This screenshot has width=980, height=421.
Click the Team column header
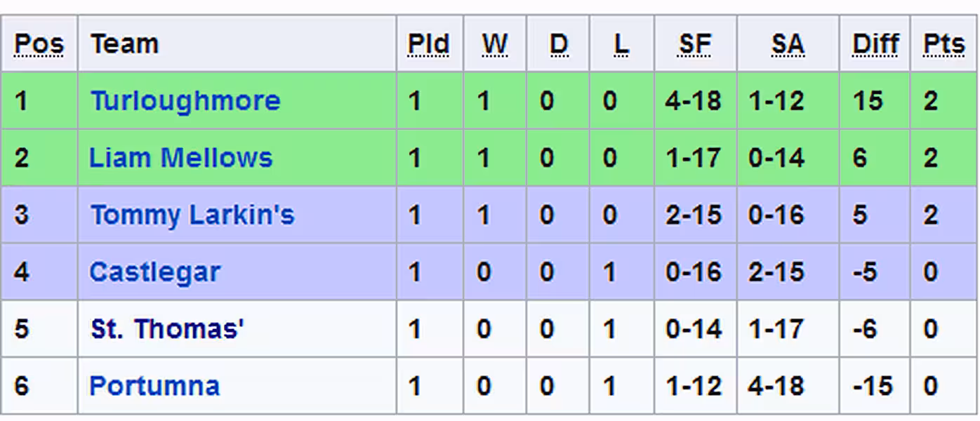(x=124, y=44)
